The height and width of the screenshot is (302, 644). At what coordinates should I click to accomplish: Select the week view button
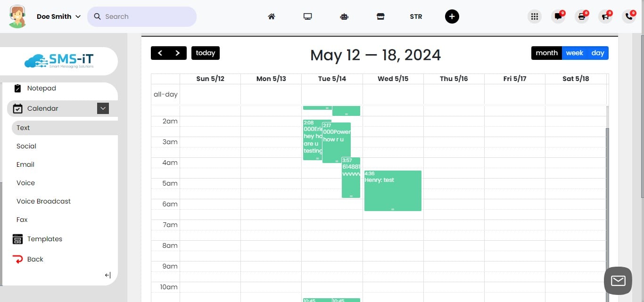pyautogui.click(x=574, y=53)
